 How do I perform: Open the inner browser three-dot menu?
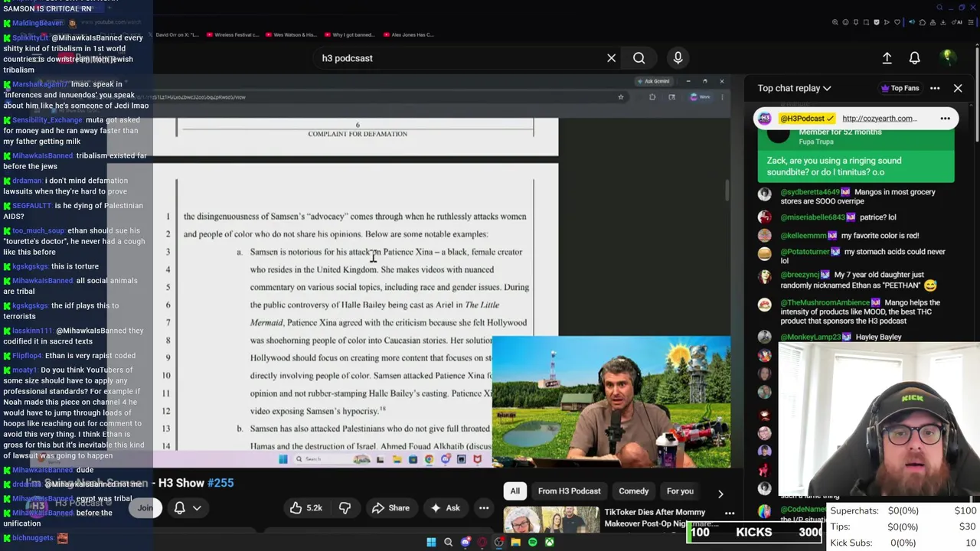click(x=721, y=97)
